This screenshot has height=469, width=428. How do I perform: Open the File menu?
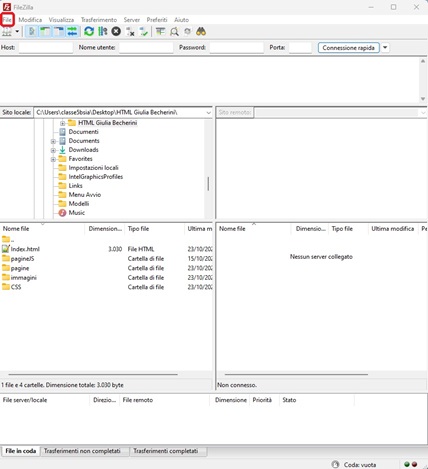[7, 20]
